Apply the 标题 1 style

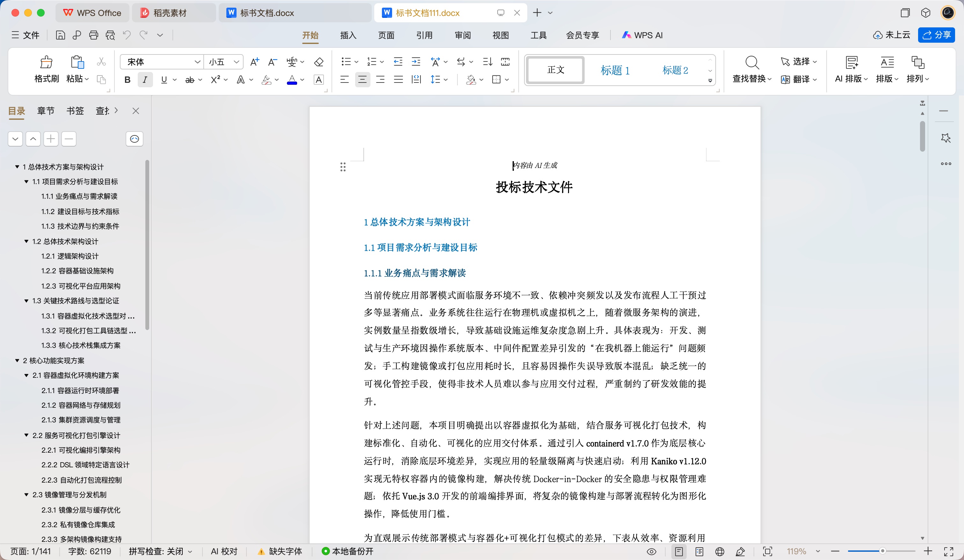tap(615, 70)
